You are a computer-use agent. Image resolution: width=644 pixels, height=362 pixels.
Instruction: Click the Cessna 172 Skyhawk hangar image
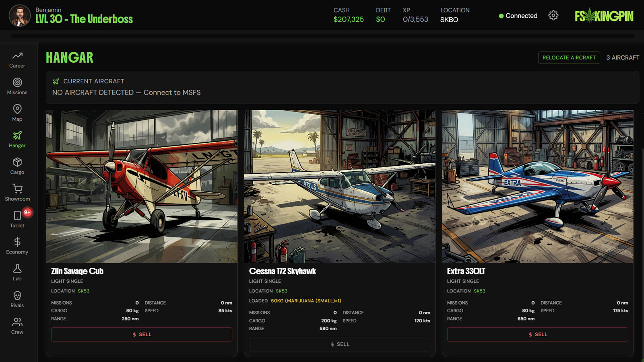tap(340, 187)
